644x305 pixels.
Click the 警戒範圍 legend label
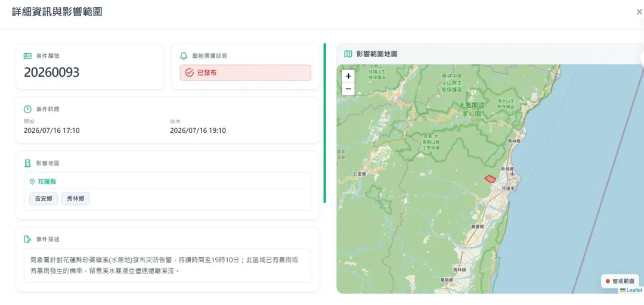pyautogui.click(x=623, y=281)
